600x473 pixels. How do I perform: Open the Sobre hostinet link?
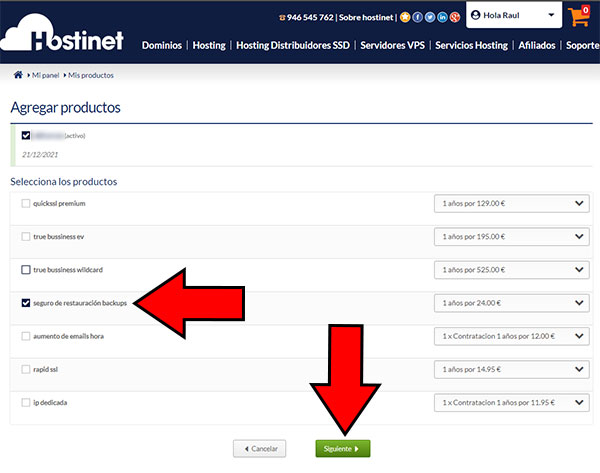[366, 17]
